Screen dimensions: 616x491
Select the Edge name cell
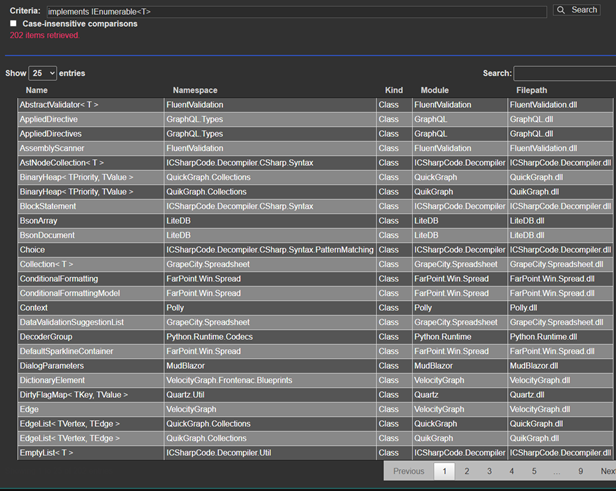point(90,410)
